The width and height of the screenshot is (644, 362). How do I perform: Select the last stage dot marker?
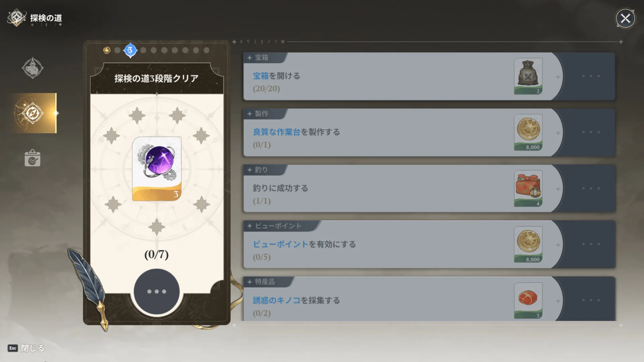point(207,50)
